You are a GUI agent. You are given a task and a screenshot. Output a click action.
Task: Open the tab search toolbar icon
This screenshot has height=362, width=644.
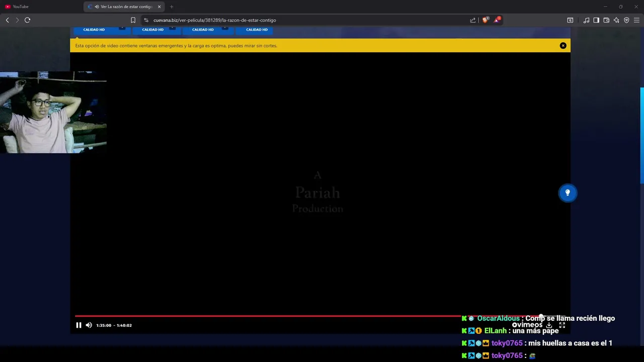[x=570, y=20]
